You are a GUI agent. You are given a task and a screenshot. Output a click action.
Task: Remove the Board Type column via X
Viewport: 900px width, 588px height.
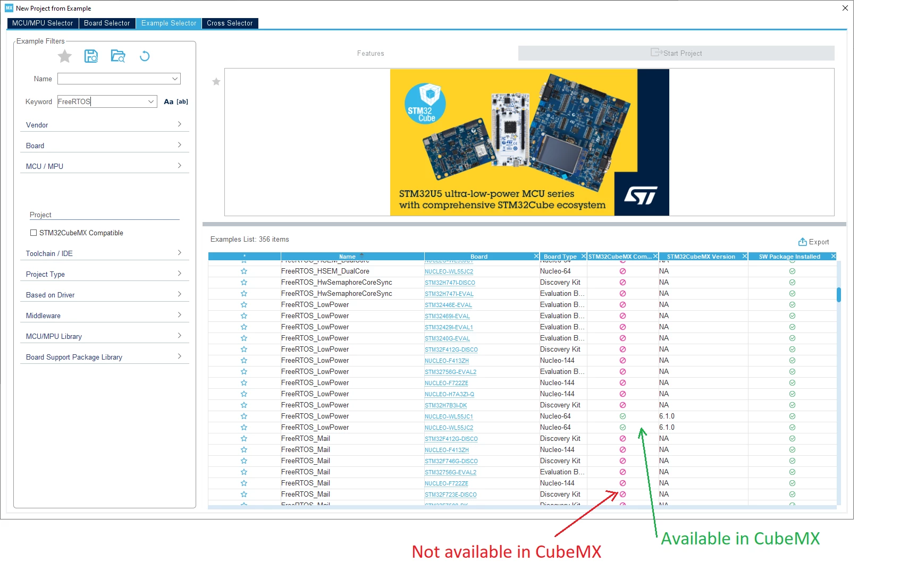pos(583,256)
